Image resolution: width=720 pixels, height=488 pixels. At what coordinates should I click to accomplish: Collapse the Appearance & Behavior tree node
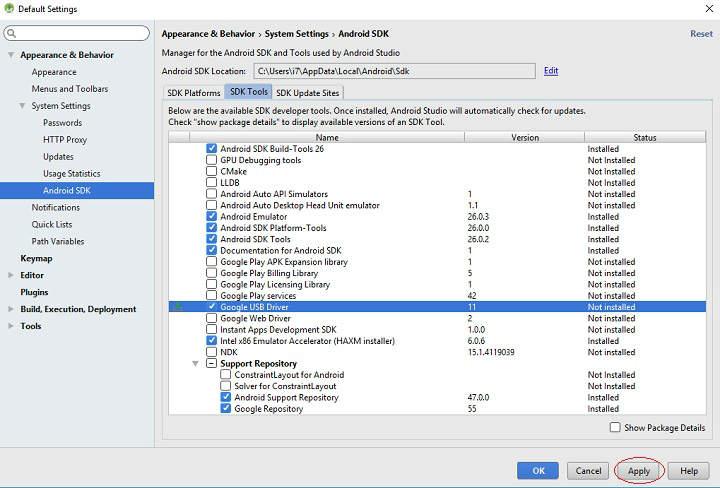11,55
